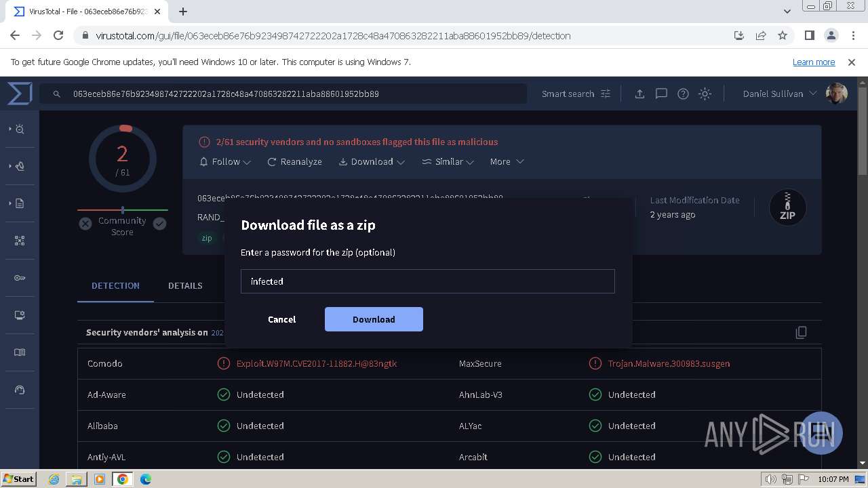Expand the Download dropdown in the file header
This screenshot has width=868, height=488.
click(372, 161)
